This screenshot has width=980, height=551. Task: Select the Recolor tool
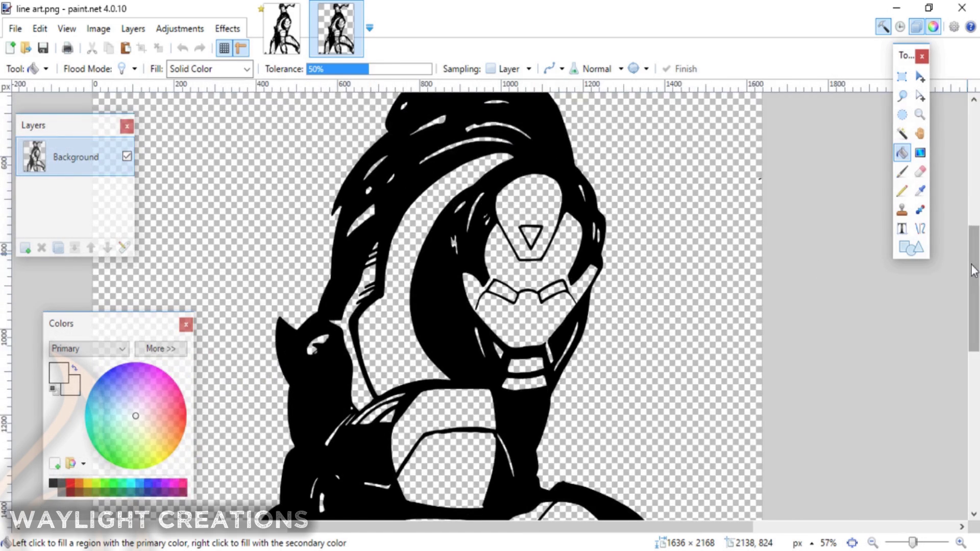(920, 210)
